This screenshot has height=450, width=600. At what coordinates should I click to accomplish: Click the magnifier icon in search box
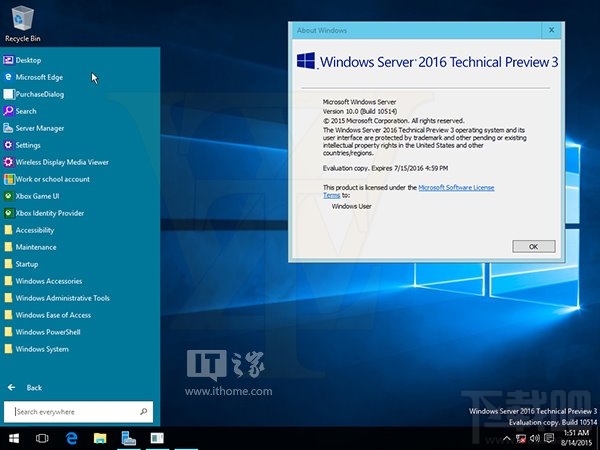click(143, 411)
